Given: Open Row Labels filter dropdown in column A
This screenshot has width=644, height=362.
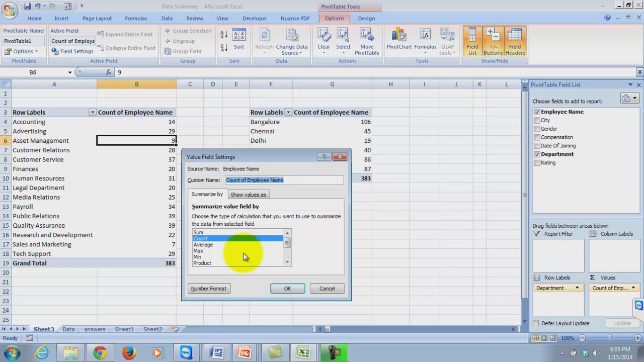Looking at the screenshot, I should [x=92, y=113].
